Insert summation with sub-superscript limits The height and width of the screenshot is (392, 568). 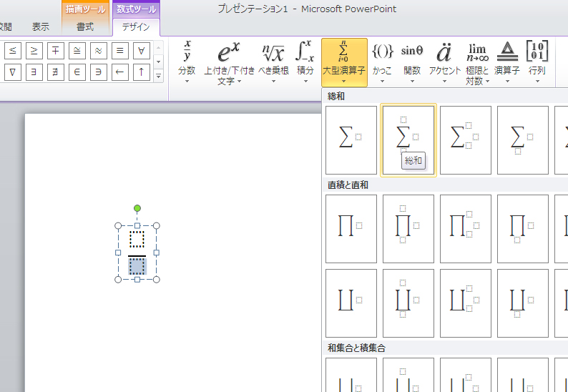(466, 140)
